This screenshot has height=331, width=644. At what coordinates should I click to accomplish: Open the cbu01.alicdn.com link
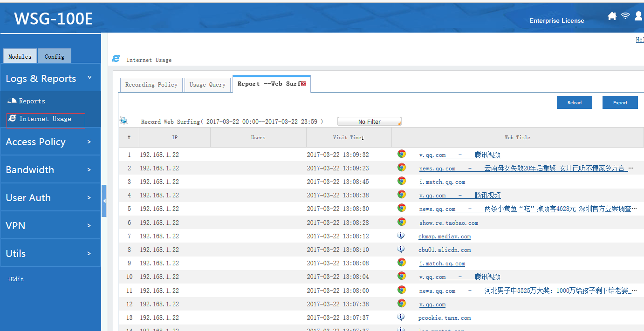tap(445, 250)
